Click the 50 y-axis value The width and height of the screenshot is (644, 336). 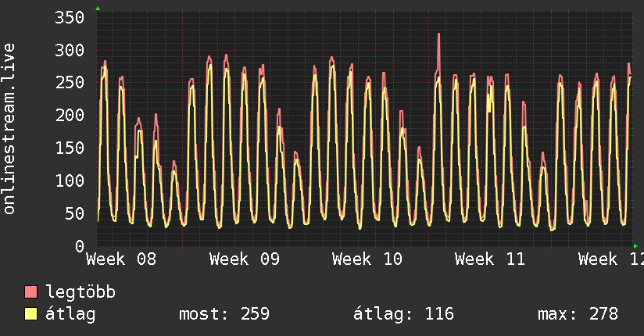(75, 213)
